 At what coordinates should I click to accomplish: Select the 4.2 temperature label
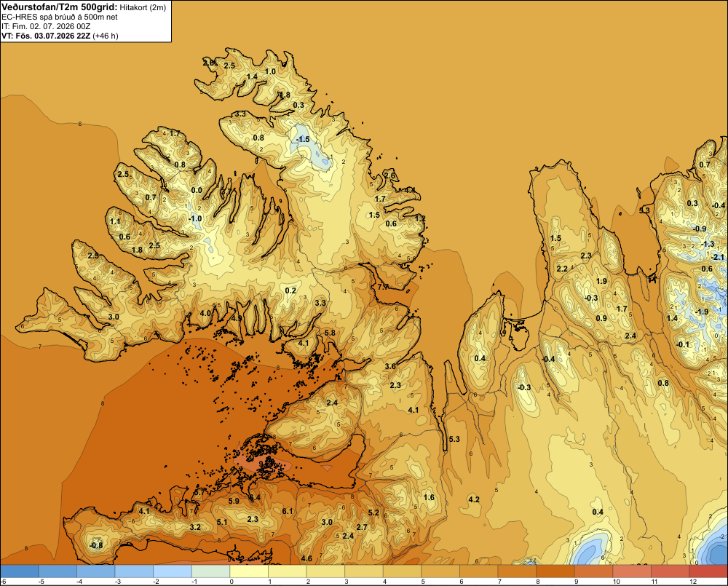(x=474, y=499)
